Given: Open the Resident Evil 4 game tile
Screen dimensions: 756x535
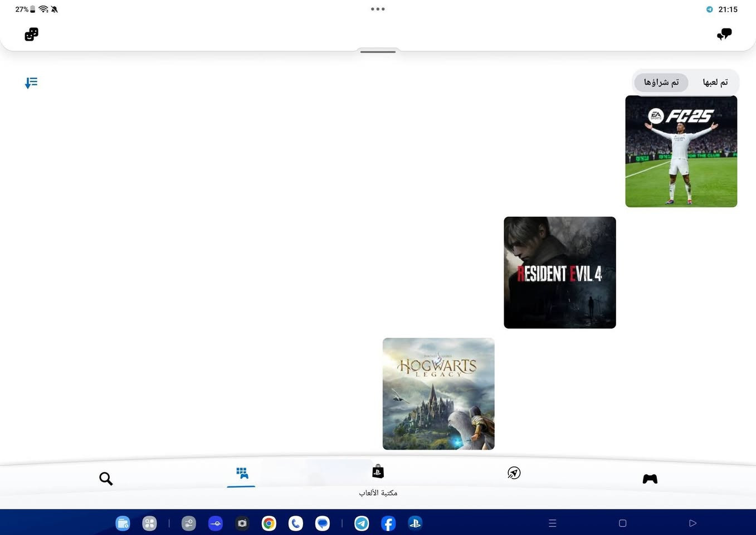Looking at the screenshot, I should (560, 273).
